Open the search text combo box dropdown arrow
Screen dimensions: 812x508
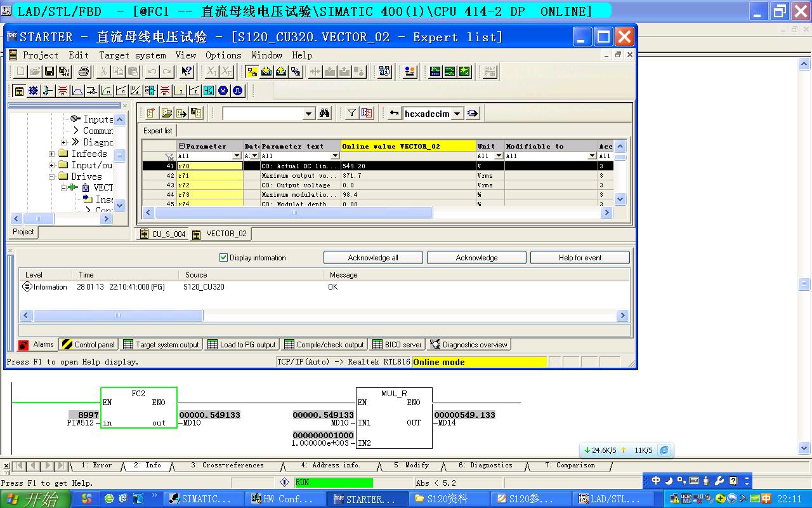[x=309, y=114]
